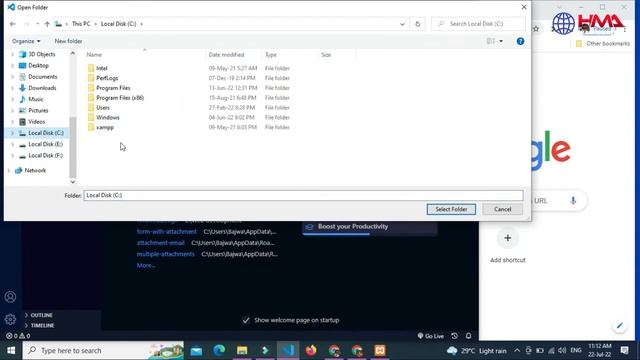Viewport: 640px width, 360px height.
Task: Expand the Downloads tree node
Action: click(12, 88)
